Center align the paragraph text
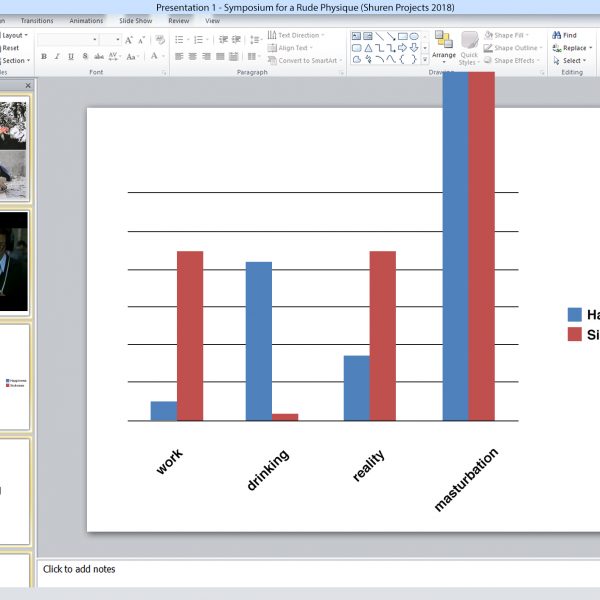This screenshot has height=600, width=600. point(193,57)
